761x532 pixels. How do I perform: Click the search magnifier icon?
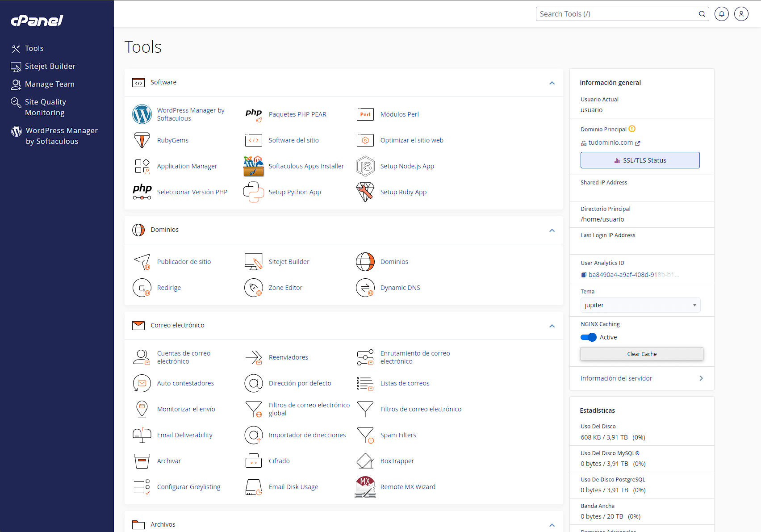click(x=702, y=14)
